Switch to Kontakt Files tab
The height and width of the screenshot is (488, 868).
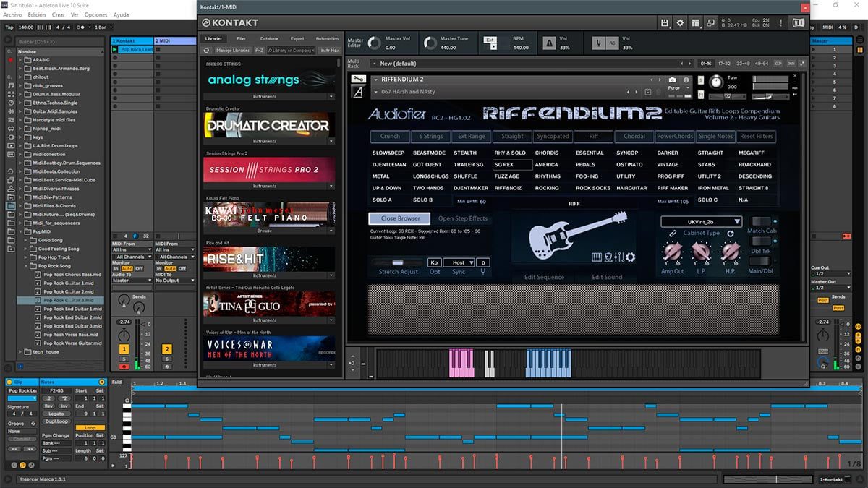pos(241,38)
